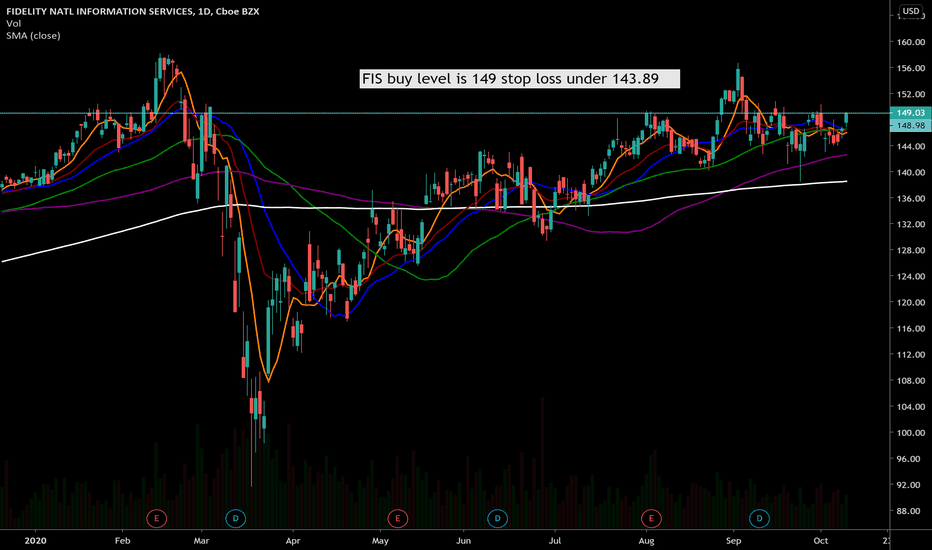The width and height of the screenshot is (932, 550).
Task: Click the Apr time axis label
Action: 293,540
